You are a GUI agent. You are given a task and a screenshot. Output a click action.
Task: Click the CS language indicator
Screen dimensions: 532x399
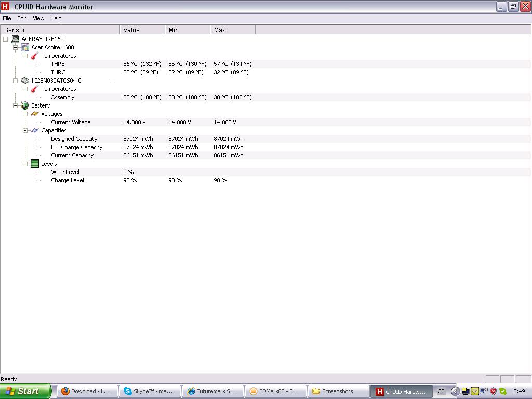441,392
